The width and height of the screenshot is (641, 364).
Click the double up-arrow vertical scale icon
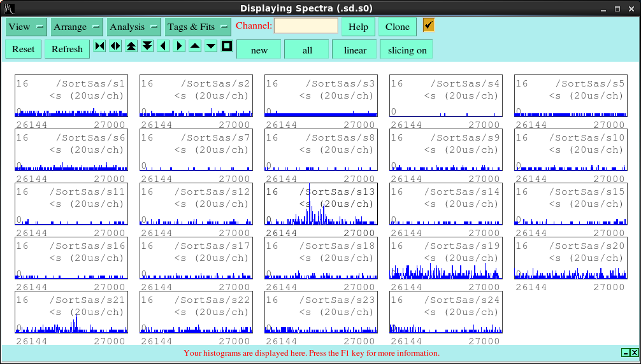point(131,46)
